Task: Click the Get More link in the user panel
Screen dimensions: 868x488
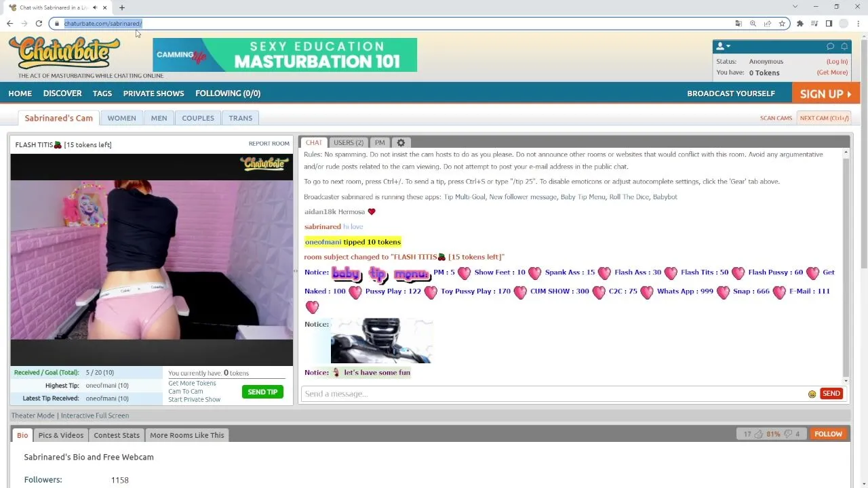Action: pyautogui.click(x=832, y=73)
